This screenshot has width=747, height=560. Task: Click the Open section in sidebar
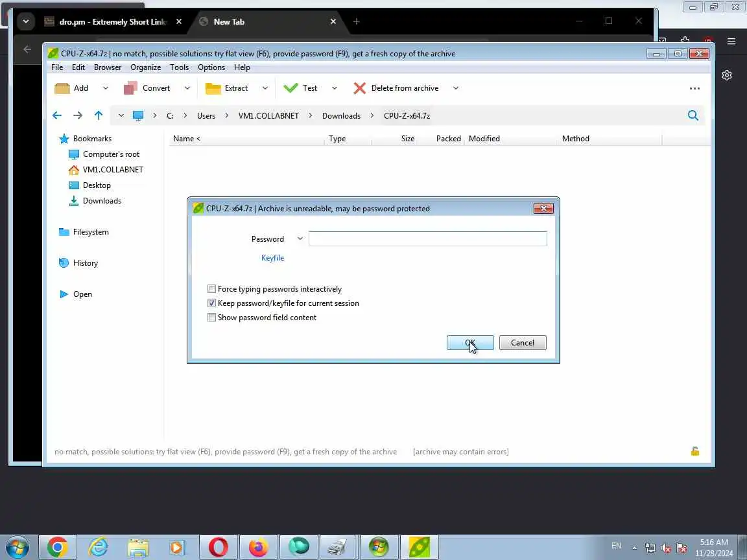click(x=82, y=294)
